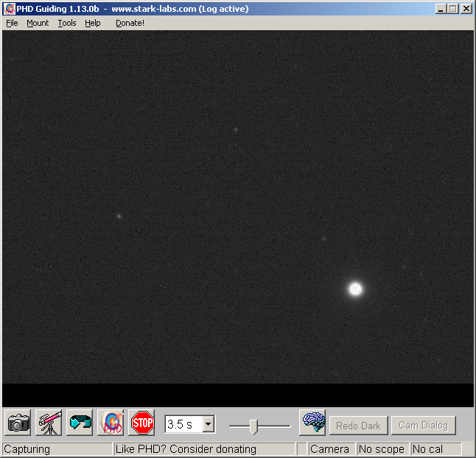Viewport: 476px width, 458px height.
Task: Open the exposure duration dropdown arrow
Action: [209, 423]
